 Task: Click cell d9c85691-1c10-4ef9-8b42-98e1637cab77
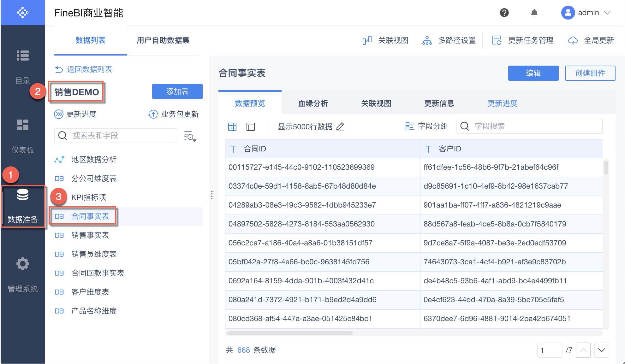511,186
